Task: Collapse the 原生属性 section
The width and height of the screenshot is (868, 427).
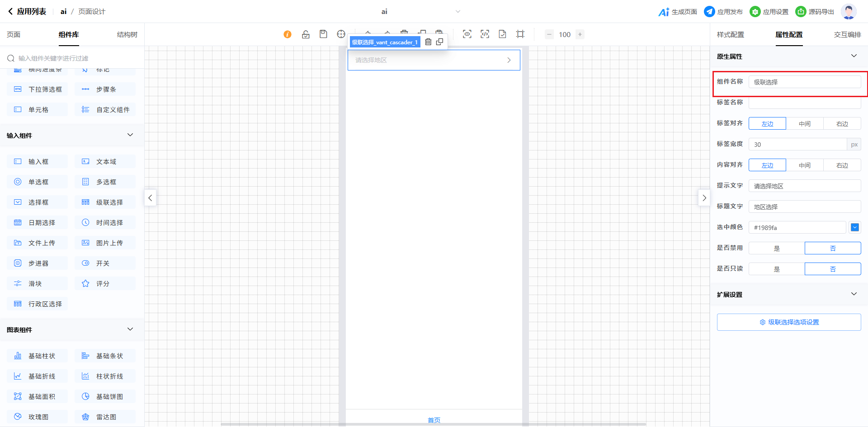Action: coord(854,56)
